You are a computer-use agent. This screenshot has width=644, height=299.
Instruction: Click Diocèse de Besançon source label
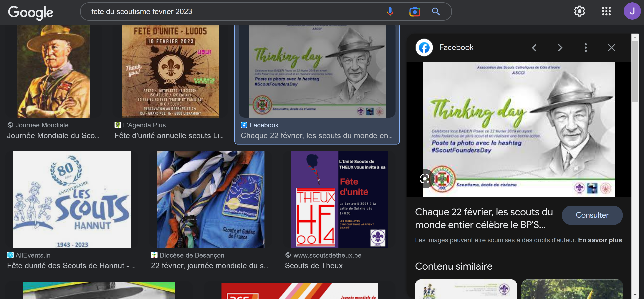click(x=192, y=255)
